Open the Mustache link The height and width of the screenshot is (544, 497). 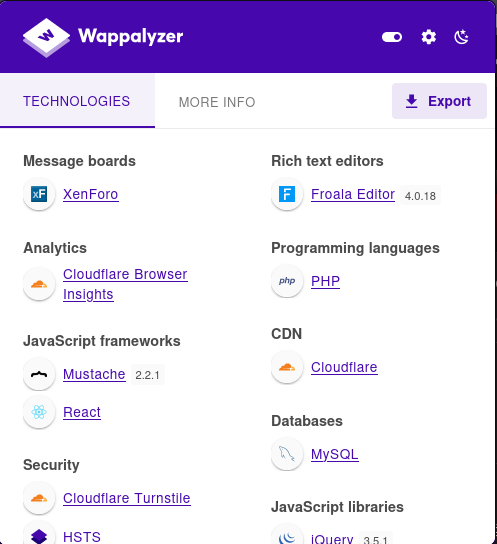(x=94, y=374)
